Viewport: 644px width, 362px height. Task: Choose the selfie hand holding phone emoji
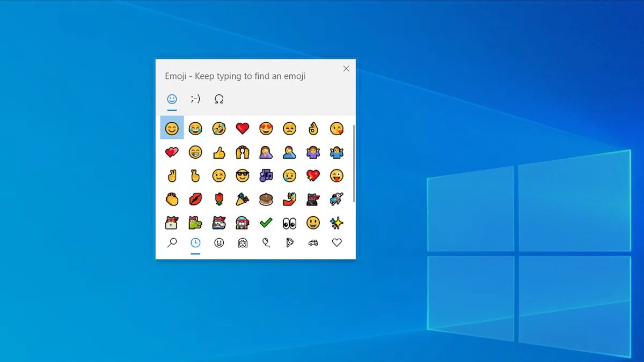(289, 200)
